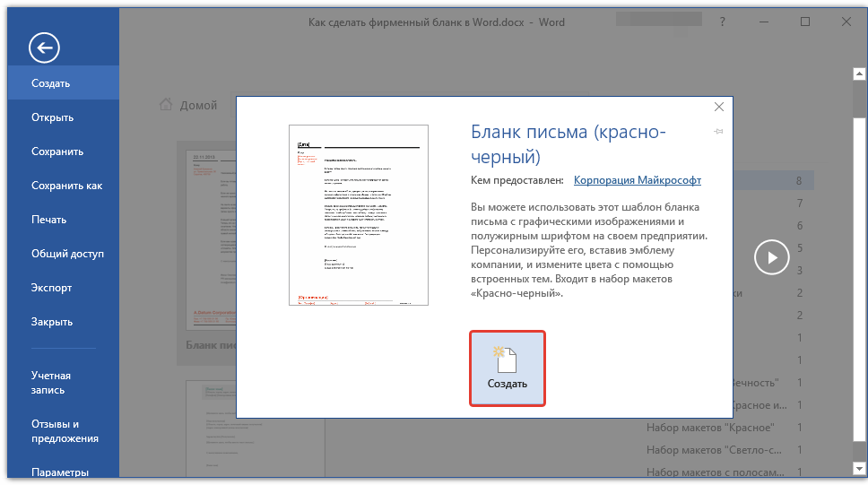This screenshot has width=868, height=485.
Task: Open Параметры in the sidebar
Action: [59, 472]
